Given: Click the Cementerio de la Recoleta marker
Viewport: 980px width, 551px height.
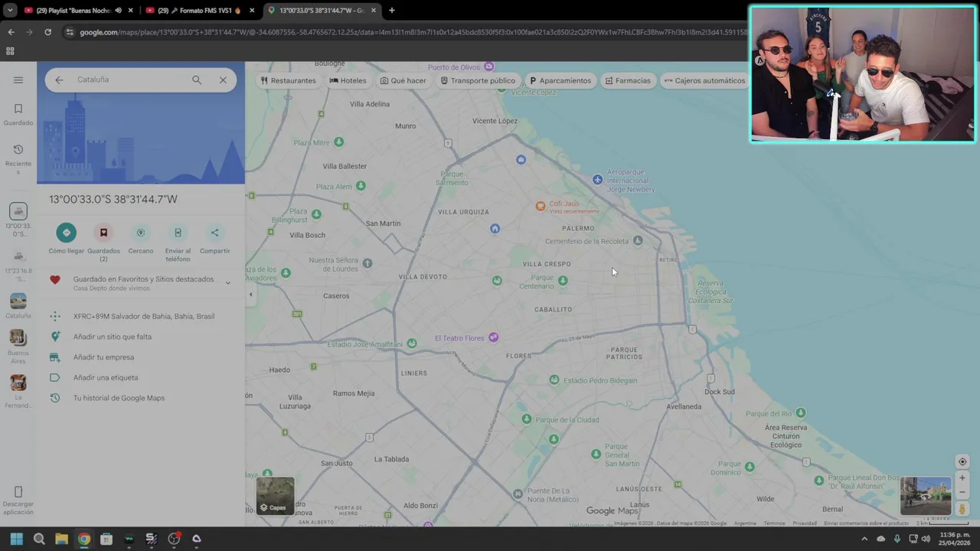Looking at the screenshot, I should click(x=637, y=241).
